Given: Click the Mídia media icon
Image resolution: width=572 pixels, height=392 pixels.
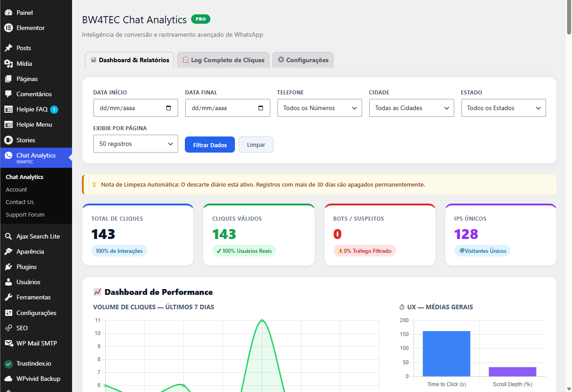Looking at the screenshot, I should pyautogui.click(x=9, y=64).
